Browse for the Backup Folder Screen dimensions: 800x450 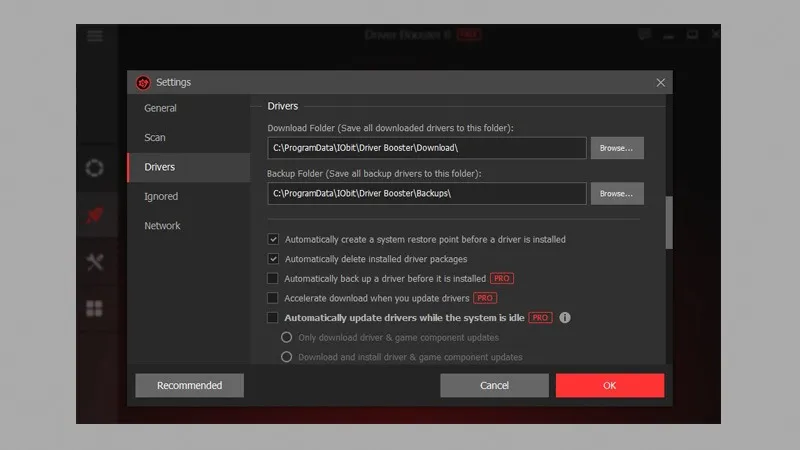tap(617, 194)
